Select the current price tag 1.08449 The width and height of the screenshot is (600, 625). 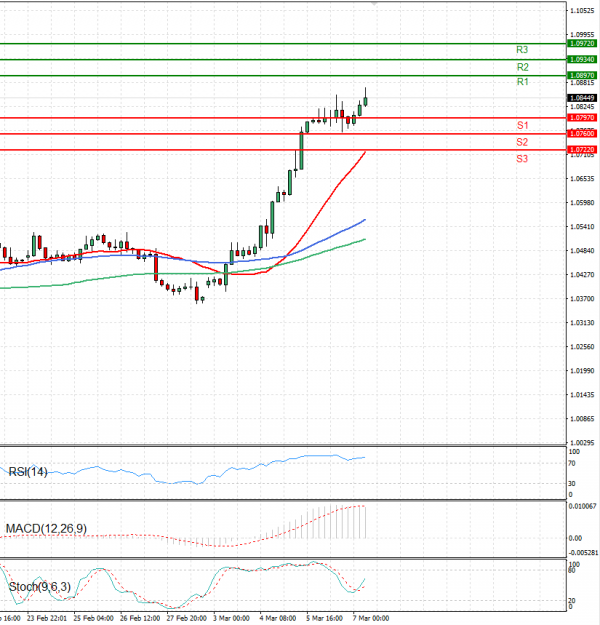point(582,98)
